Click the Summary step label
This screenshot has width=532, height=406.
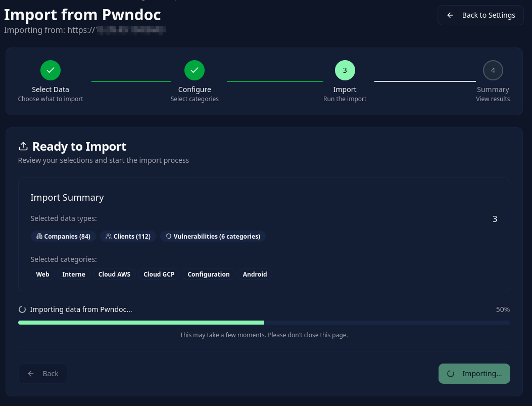click(493, 89)
